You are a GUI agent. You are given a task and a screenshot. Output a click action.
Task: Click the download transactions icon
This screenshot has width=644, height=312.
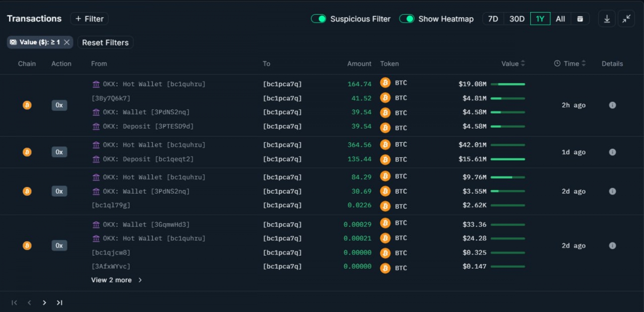click(607, 19)
